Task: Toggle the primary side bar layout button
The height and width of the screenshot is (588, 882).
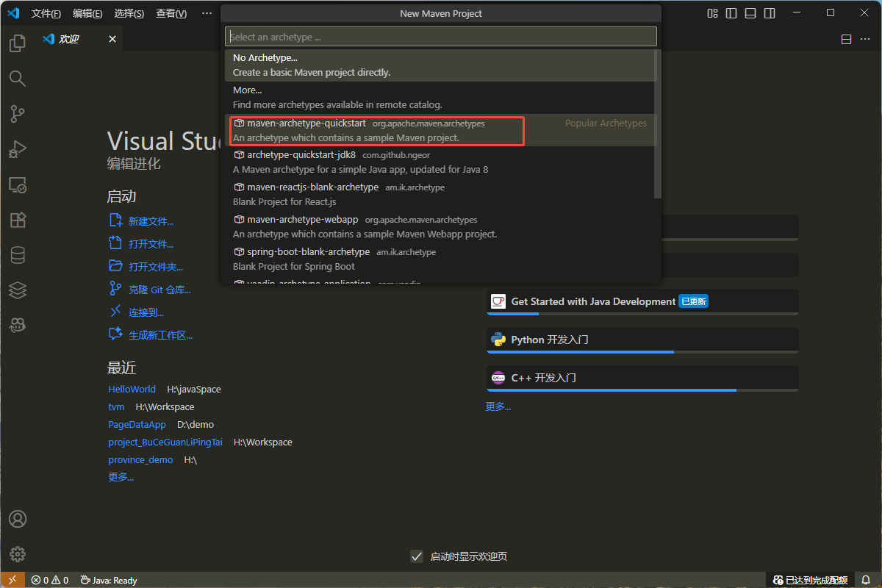Action: 731,13
